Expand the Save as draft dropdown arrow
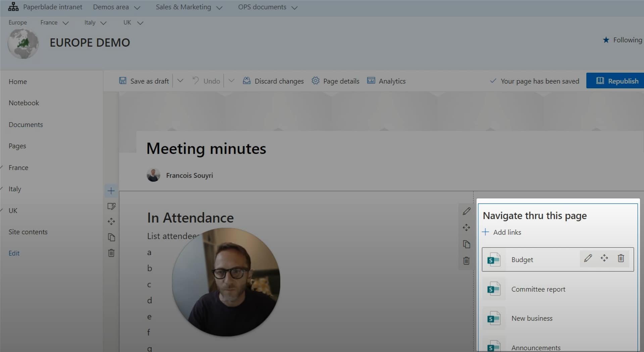The height and width of the screenshot is (352, 644). (180, 81)
